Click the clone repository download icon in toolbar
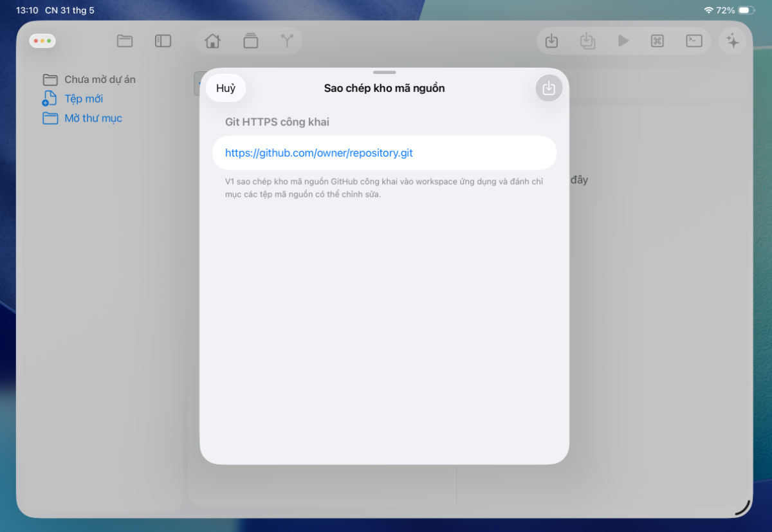 (551, 41)
